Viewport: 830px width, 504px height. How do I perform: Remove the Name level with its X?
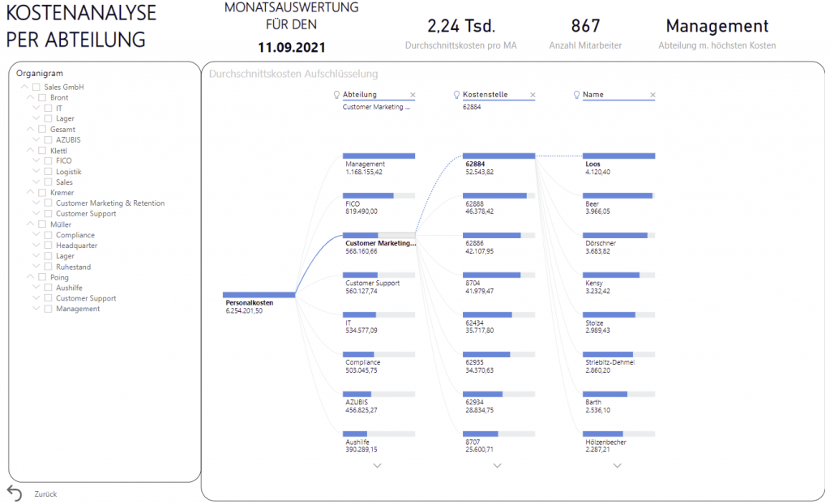click(x=652, y=95)
